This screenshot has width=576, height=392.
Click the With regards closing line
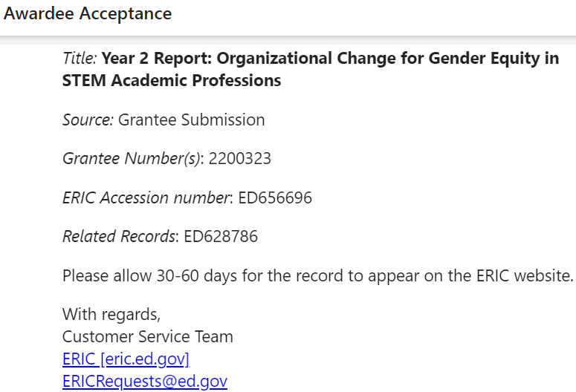click(x=111, y=315)
